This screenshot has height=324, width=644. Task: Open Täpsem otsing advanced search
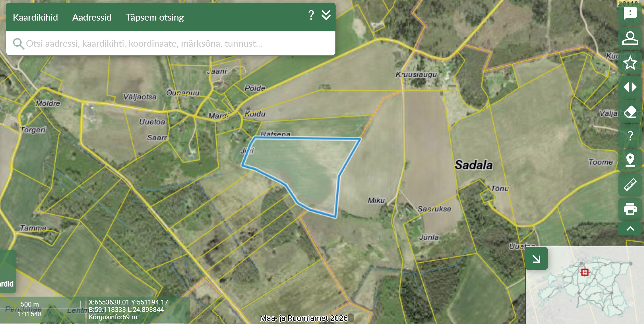pyautogui.click(x=155, y=17)
